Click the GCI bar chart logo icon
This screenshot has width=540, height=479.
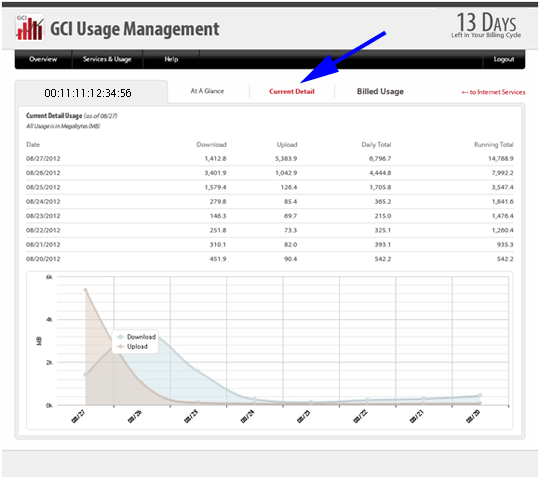pos(30,28)
